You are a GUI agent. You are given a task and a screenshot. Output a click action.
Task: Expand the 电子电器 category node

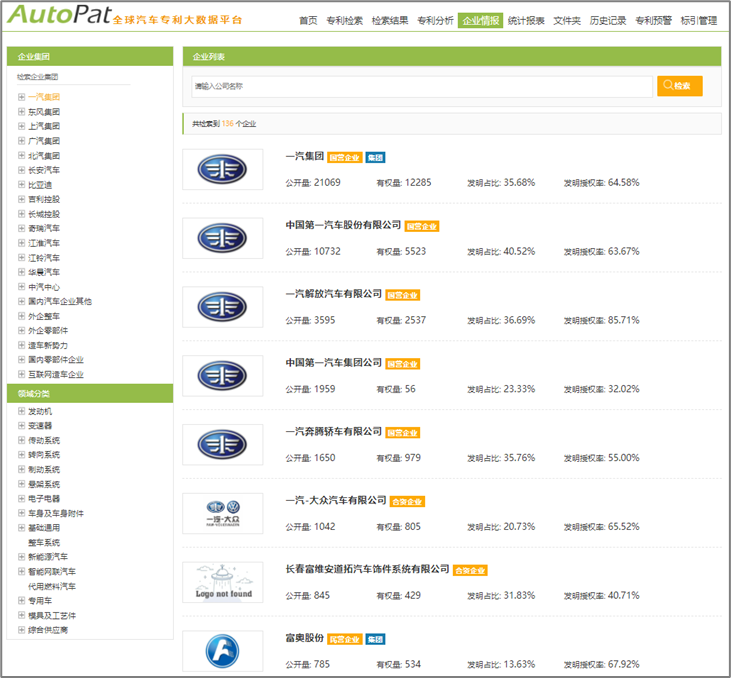[x=21, y=498]
